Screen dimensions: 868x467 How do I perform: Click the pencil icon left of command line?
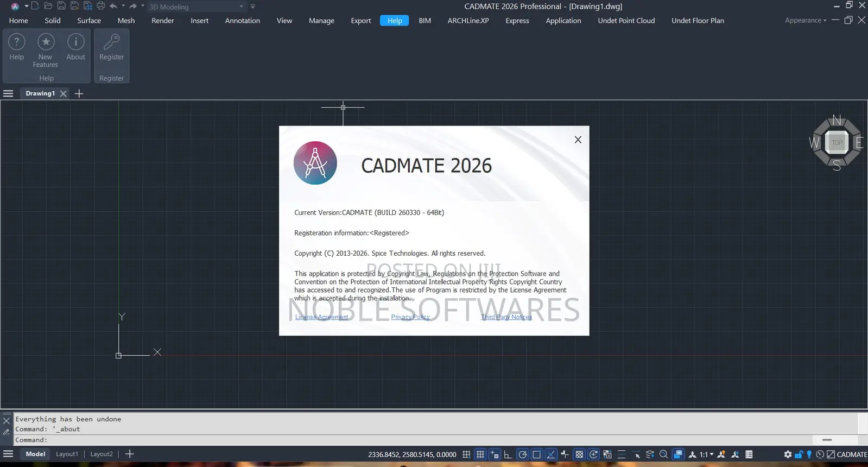[7, 432]
